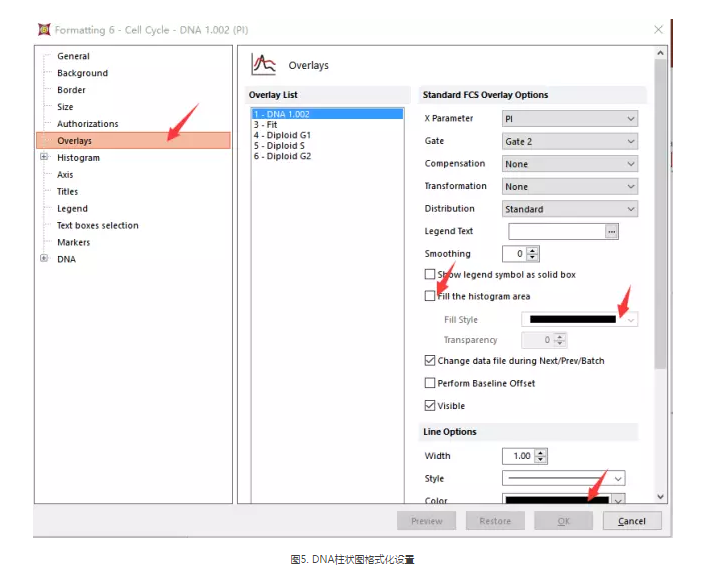
Task: Expand the Histogram tree node
Action: pos(44,158)
